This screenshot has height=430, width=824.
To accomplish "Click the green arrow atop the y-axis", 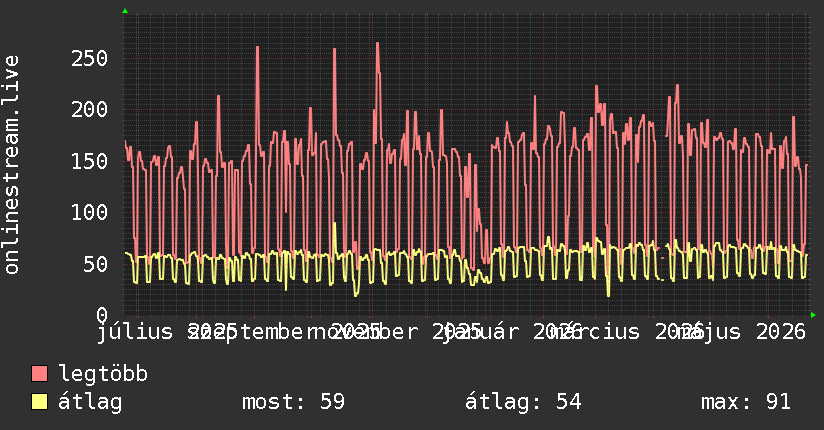I will point(125,11).
